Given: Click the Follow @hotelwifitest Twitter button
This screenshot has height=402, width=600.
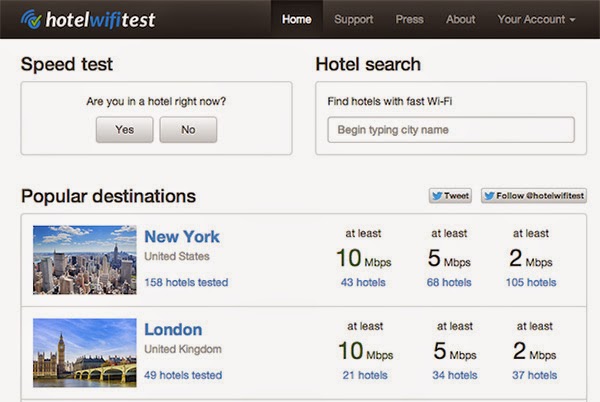Looking at the screenshot, I should tap(533, 196).
